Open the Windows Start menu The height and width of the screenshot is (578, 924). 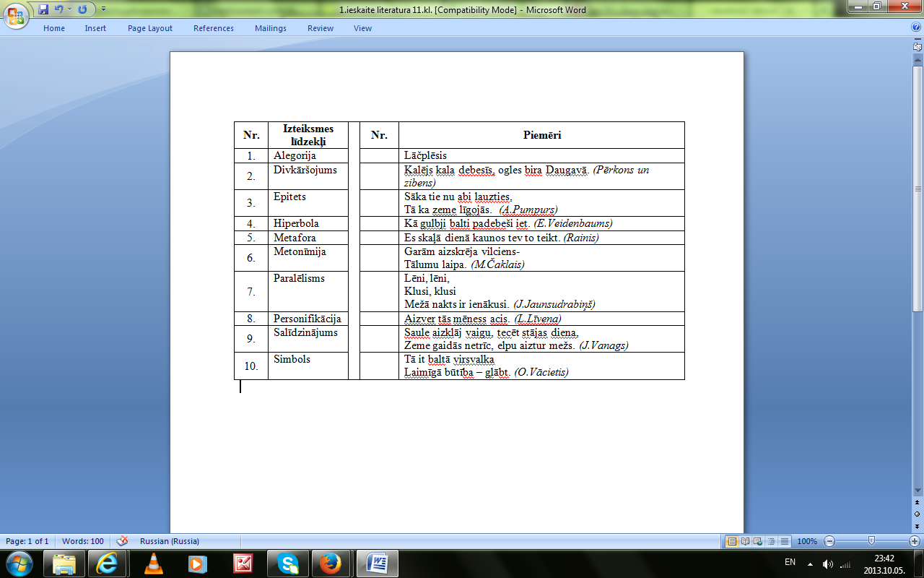click(19, 563)
